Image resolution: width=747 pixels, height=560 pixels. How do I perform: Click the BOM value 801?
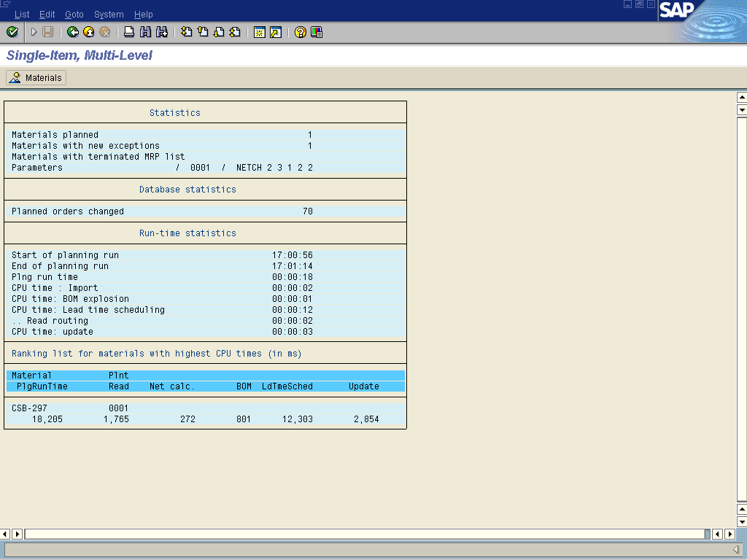click(x=244, y=419)
